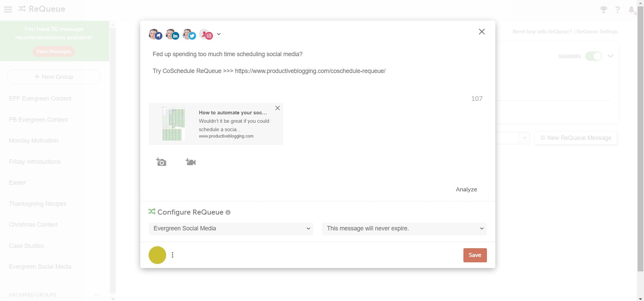Viewport: 644px width, 301px height.
Task: Select the LinkedIn profile avatar
Action: click(x=172, y=34)
